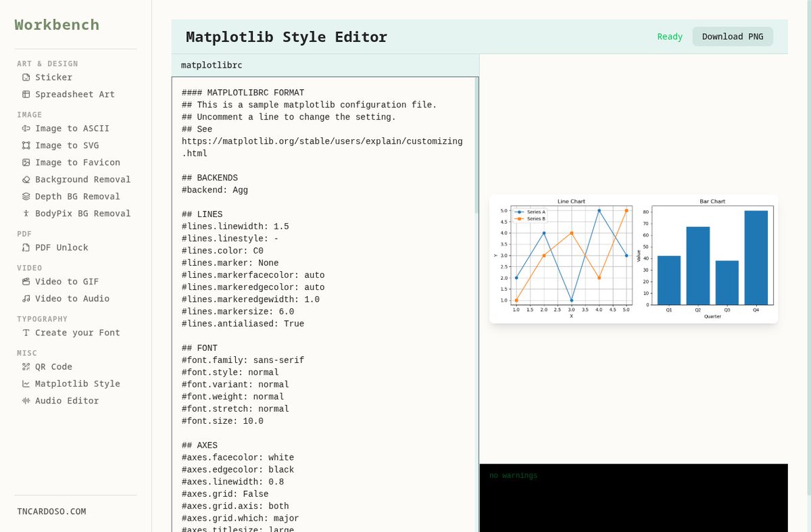Image resolution: width=811 pixels, height=532 pixels.
Task: Click the Ready status indicator
Action: 670,37
